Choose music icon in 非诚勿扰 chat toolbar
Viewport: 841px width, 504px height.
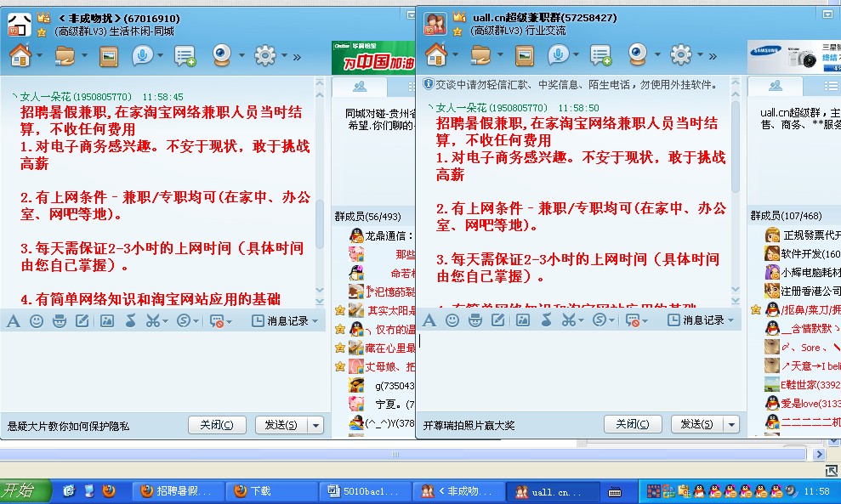(x=130, y=320)
